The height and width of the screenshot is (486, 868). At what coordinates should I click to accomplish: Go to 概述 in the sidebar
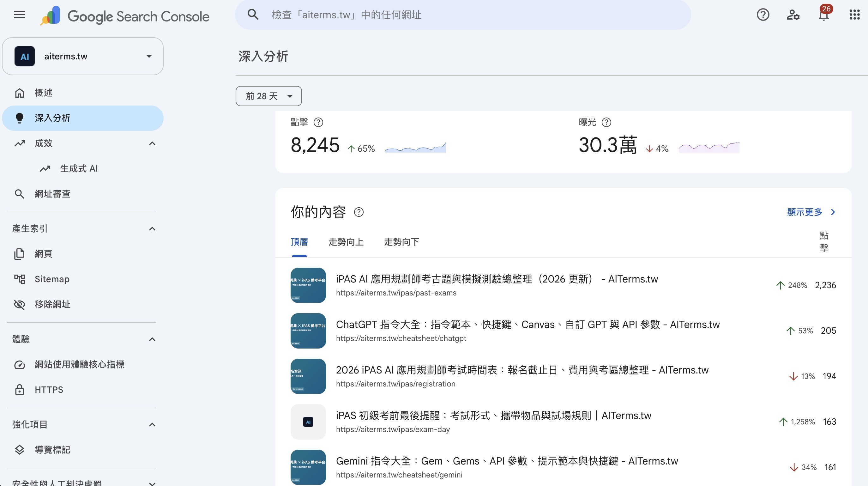point(83,93)
